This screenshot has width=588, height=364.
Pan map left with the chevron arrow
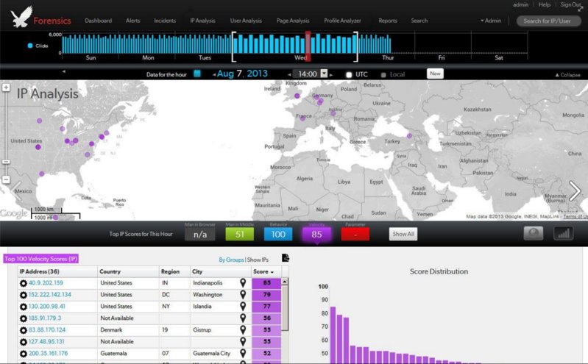tap(16, 190)
